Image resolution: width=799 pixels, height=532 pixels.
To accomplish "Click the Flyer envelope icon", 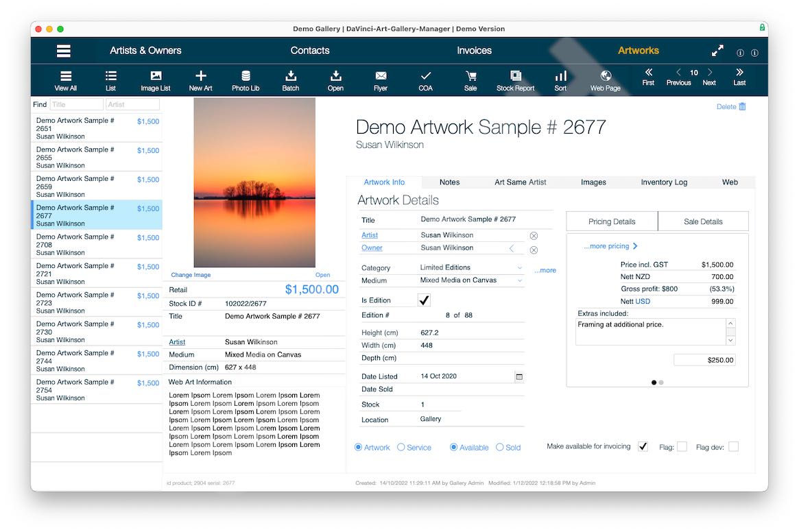I will tap(381, 76).
